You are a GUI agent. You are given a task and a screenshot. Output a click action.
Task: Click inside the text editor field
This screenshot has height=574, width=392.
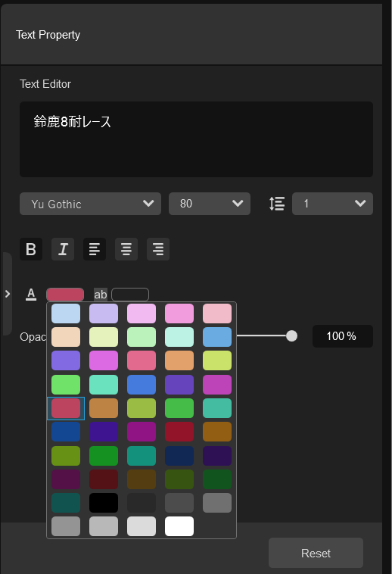click(x=196, y=139)
